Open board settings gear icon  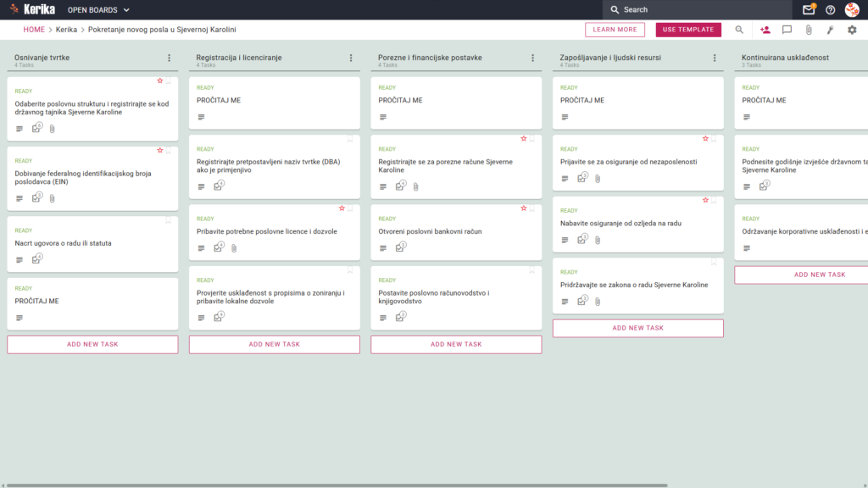pyautogui.click(x=852, y=30)
